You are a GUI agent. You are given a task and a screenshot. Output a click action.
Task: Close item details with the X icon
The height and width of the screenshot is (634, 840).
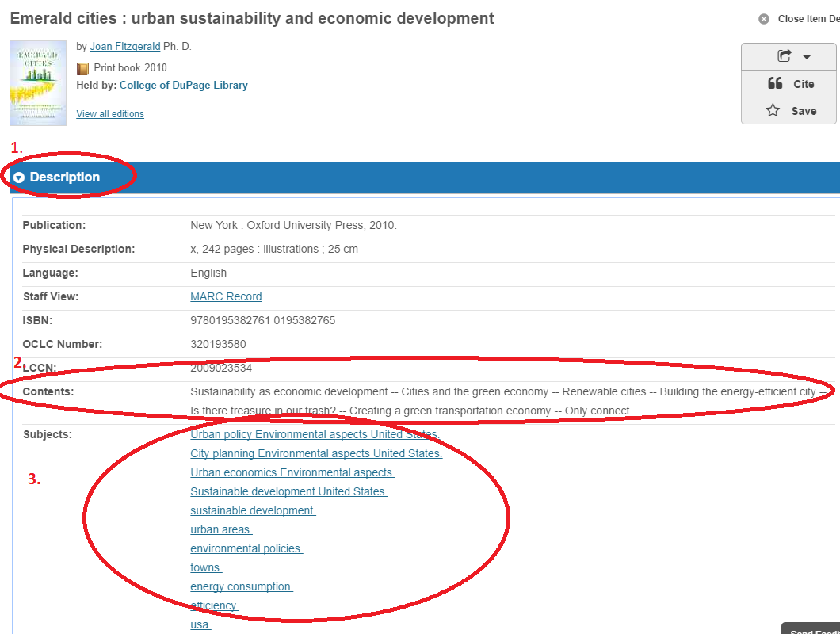[x=764, y=19]
